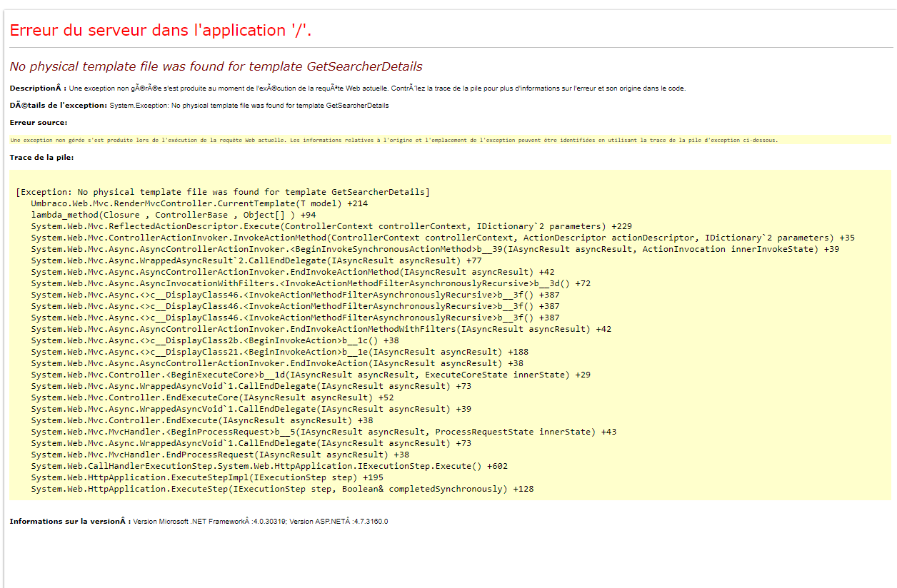Click the "Informations sur la version" footer line

(x=199, y=522)
